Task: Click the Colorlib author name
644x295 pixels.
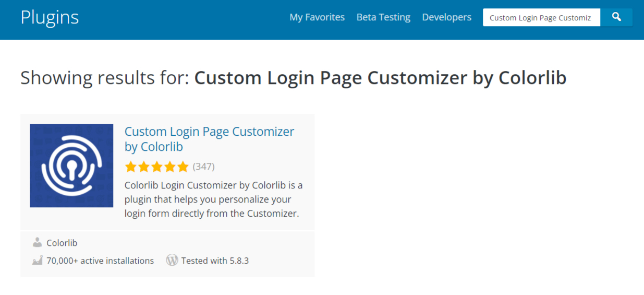Action: (x=62, y=243)
